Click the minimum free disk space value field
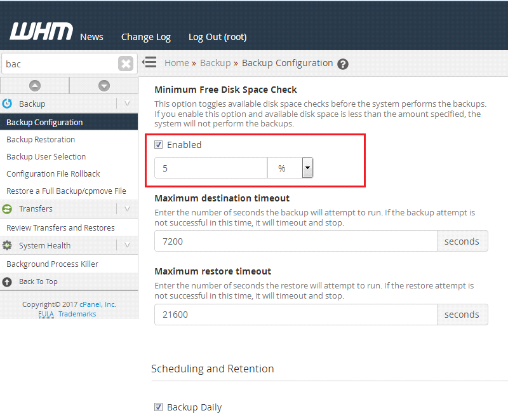This screenshot has width=508, height=420. (x=211, y=168)
